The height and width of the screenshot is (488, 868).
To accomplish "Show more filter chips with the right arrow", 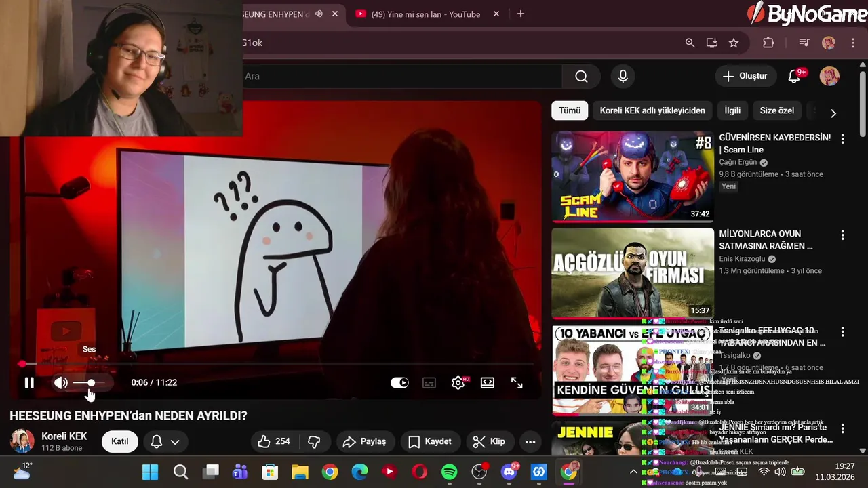I will pos(833,113).
